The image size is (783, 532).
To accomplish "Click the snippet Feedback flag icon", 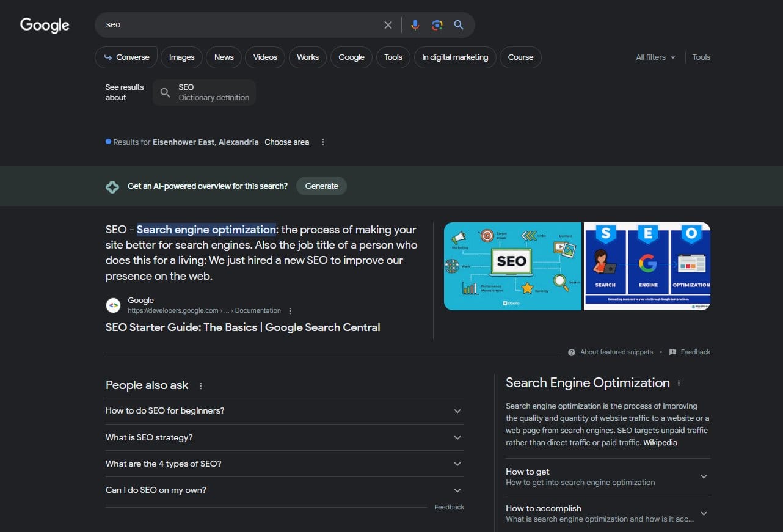I will point(672,352).
